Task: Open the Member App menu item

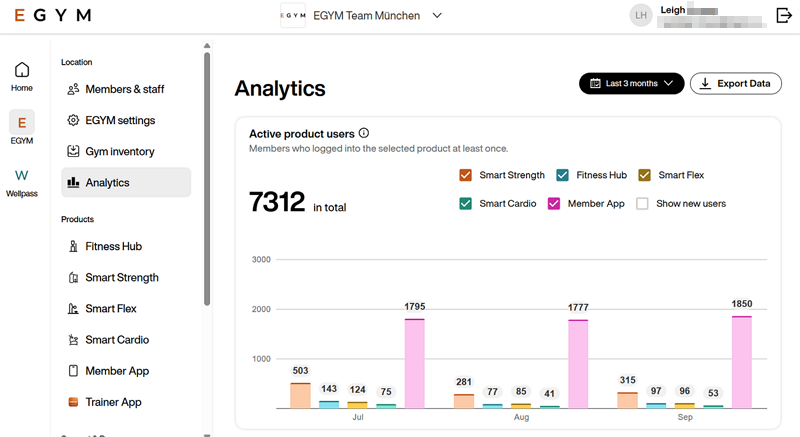Action: pos(117,371)
